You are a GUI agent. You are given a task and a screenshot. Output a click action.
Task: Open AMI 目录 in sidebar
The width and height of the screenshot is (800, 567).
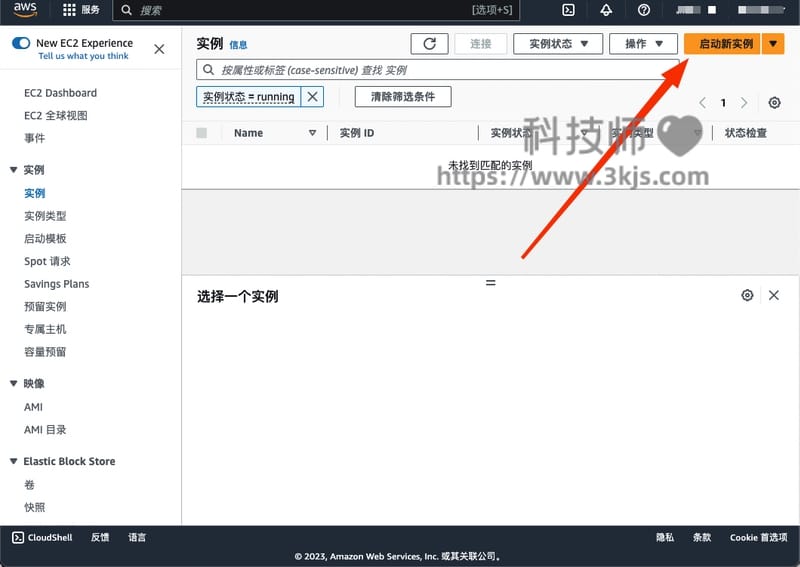pyautogui.click(x=45, y=430)
